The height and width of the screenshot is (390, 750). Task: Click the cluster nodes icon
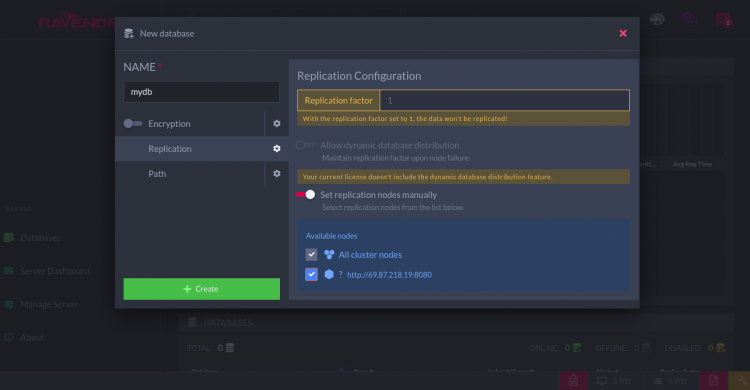[329, 255]
